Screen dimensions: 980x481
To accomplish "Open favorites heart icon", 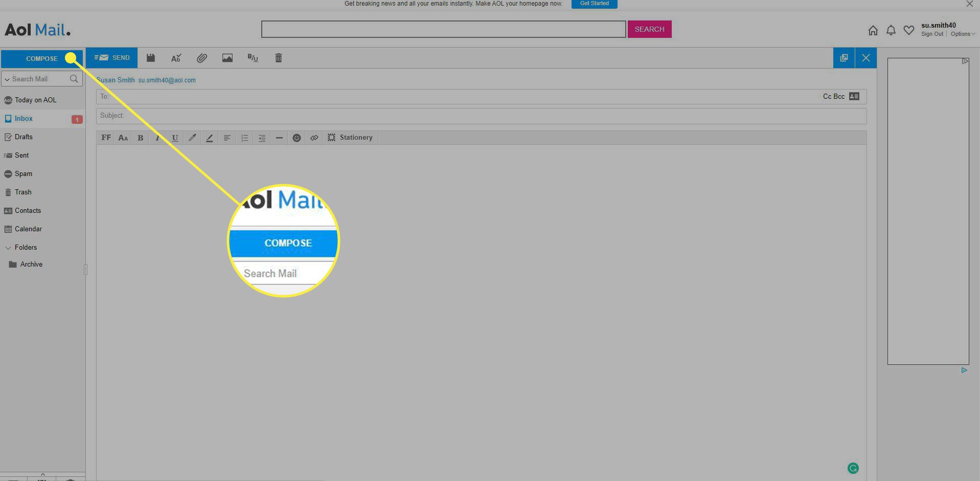I will (909, 31).
